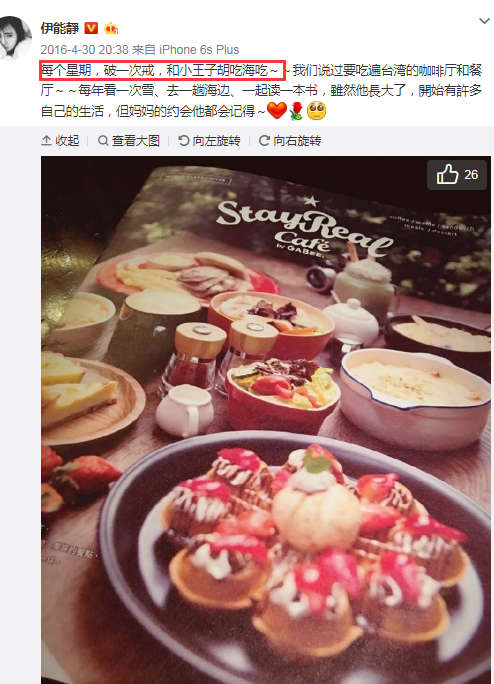Click the clockwise rotate arrow icon
The width and height of the screenshot is (494, 684).
click(264, 140)
